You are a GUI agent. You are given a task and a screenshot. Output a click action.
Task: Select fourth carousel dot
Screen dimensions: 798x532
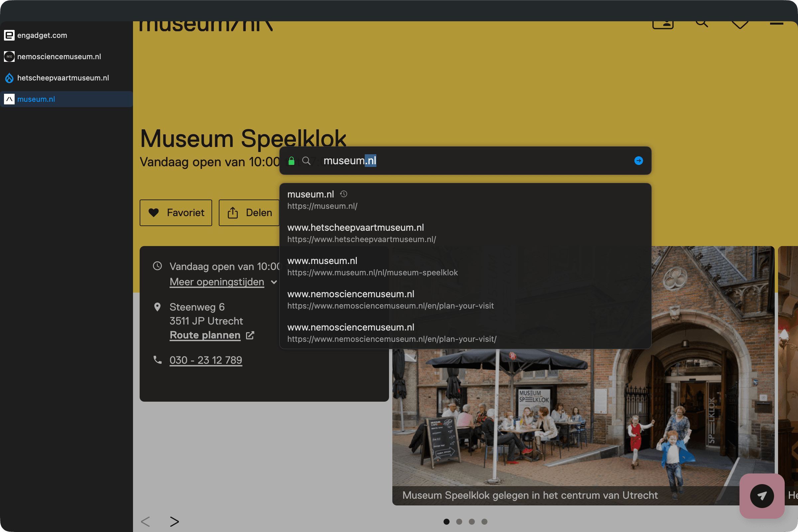484,522
